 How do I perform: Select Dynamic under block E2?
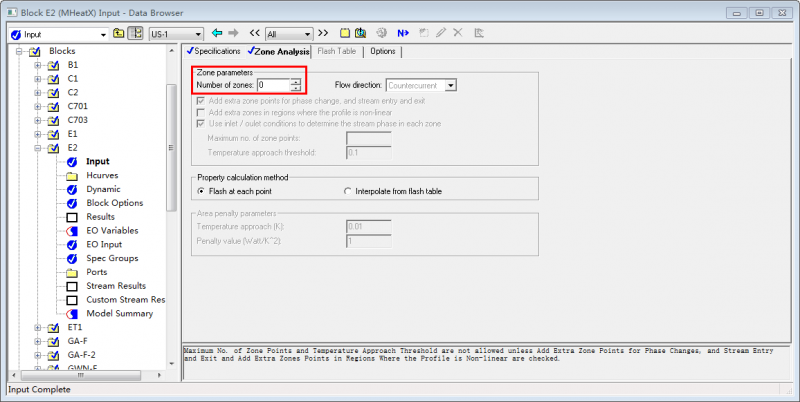click(103, 189)
